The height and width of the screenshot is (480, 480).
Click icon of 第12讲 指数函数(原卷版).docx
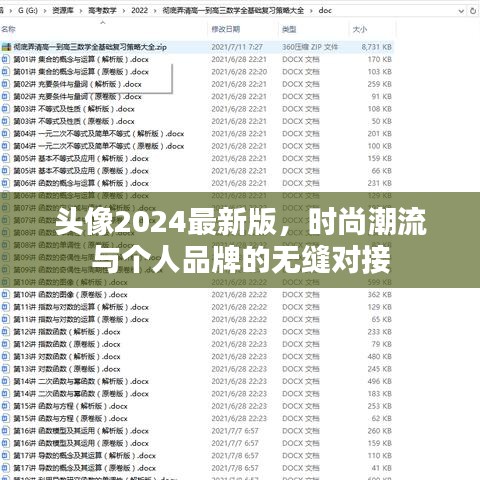(5, 344)
